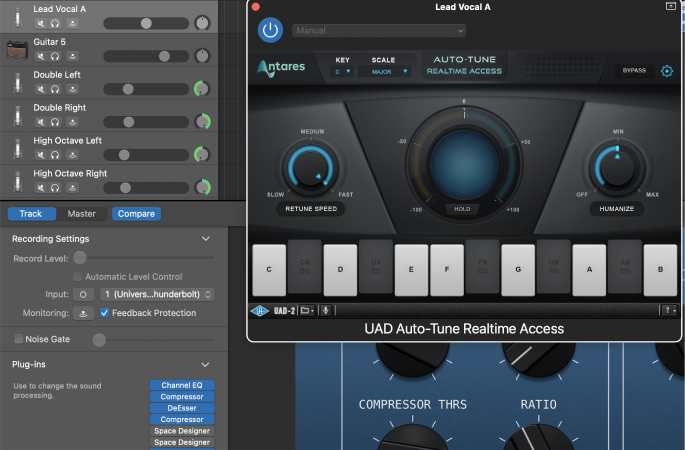Mute the Lead Vocal A track
The image size is (685, 450).
(41, 23)
